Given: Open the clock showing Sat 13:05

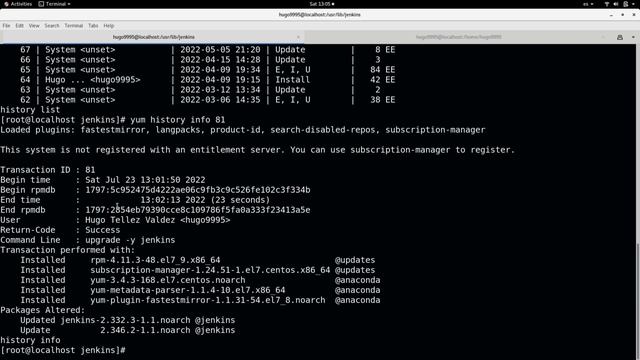Looking at the screenshot, I should (x=322, y=4).
